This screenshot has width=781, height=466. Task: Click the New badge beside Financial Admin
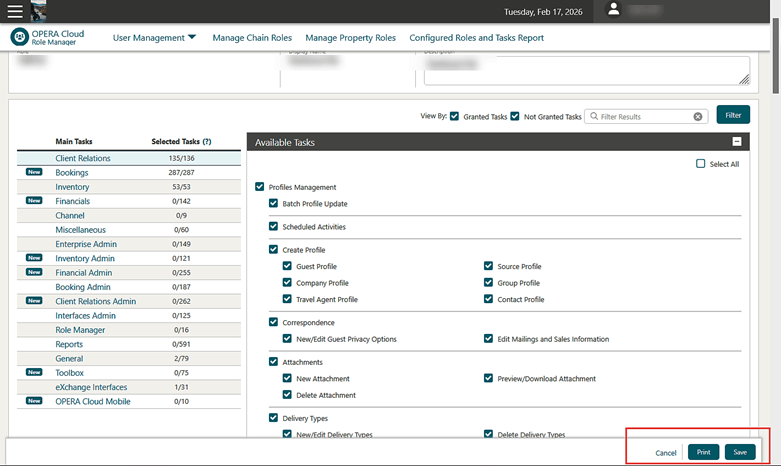[x=34, y=272]
